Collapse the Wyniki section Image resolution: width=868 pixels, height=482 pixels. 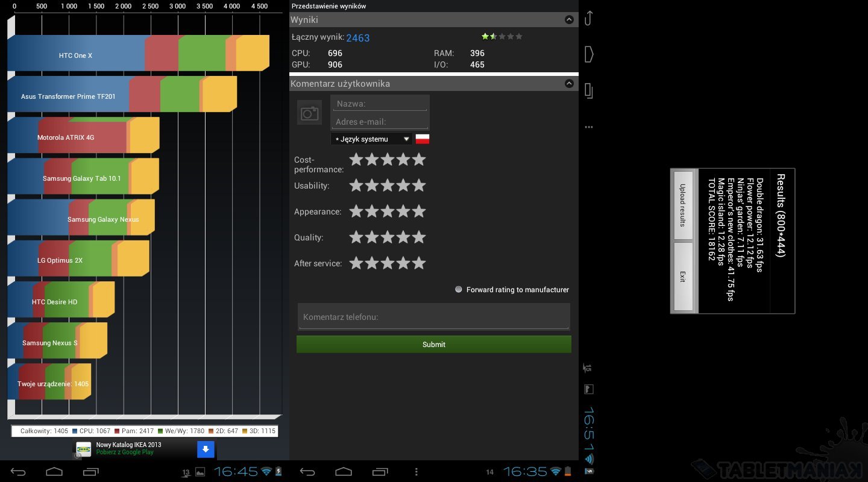[x=568, y=20]
